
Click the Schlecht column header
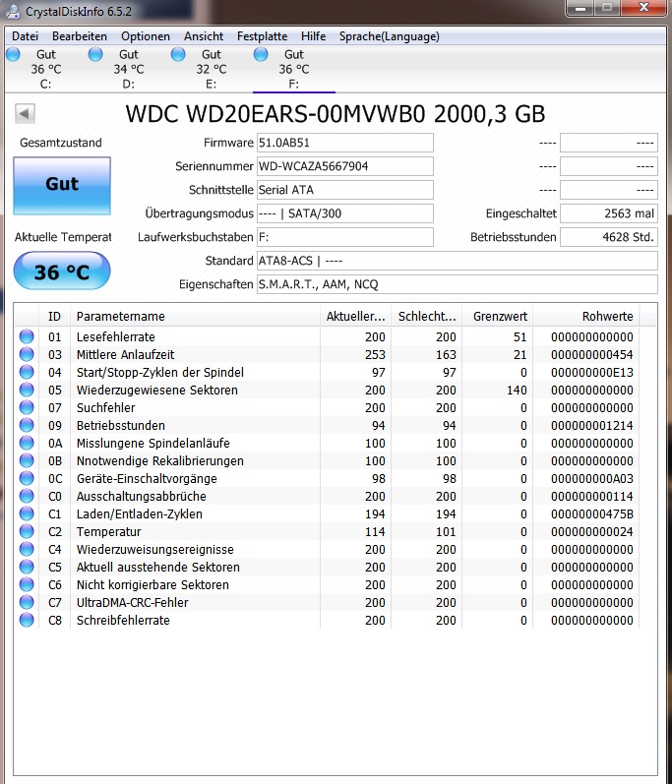pyautogui.click(x=426, y=317)
